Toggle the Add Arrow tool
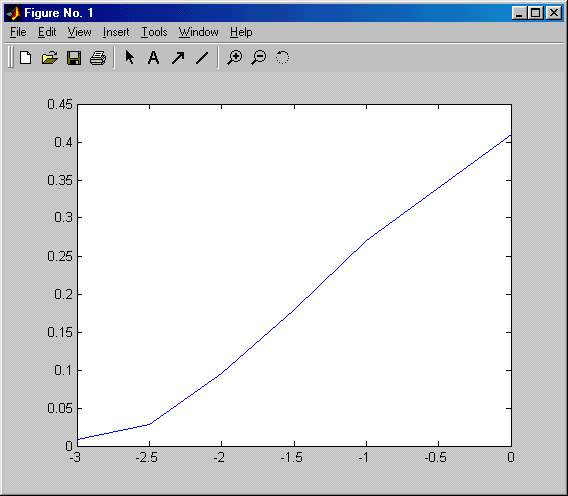 pos(178,58)
